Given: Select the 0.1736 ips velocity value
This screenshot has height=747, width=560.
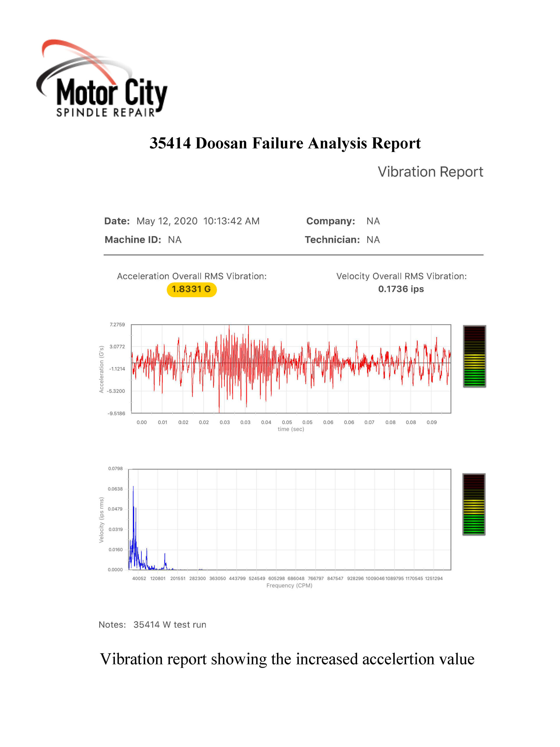Looking at the screenshot, I should click(x=401, y=289).
